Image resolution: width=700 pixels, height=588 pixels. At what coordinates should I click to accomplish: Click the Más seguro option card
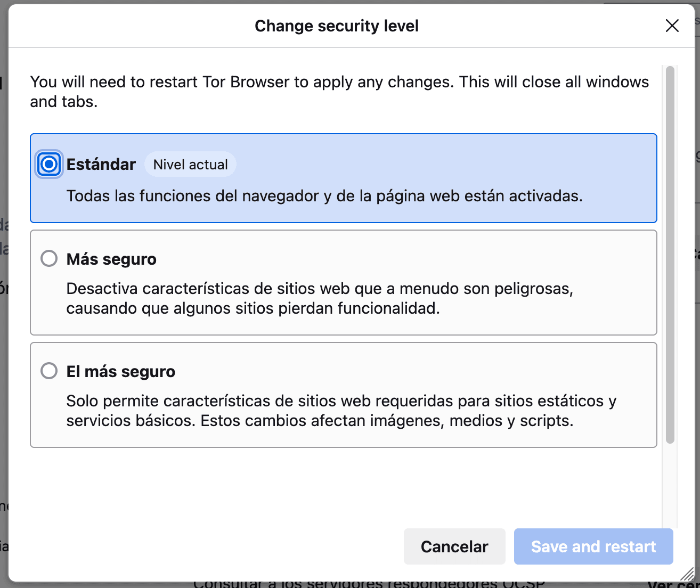(344, 283)
